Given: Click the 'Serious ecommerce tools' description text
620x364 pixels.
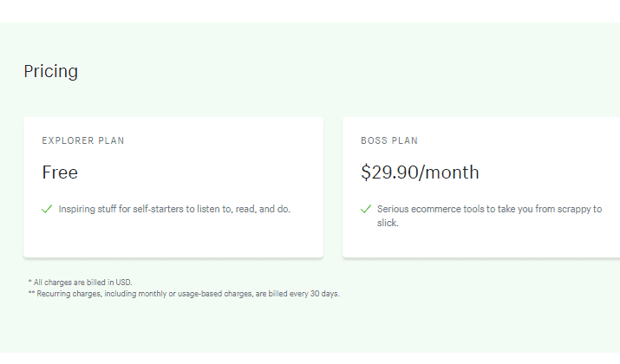Looking at the screenshot, I should [x=489, y=216].
